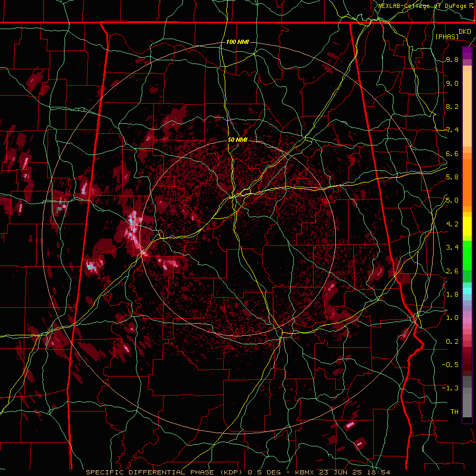Image resolution: width=476 pixels, height=476 pixels.
Task: Click the 50 NMI range ring label
Action: tap(237, 140)
